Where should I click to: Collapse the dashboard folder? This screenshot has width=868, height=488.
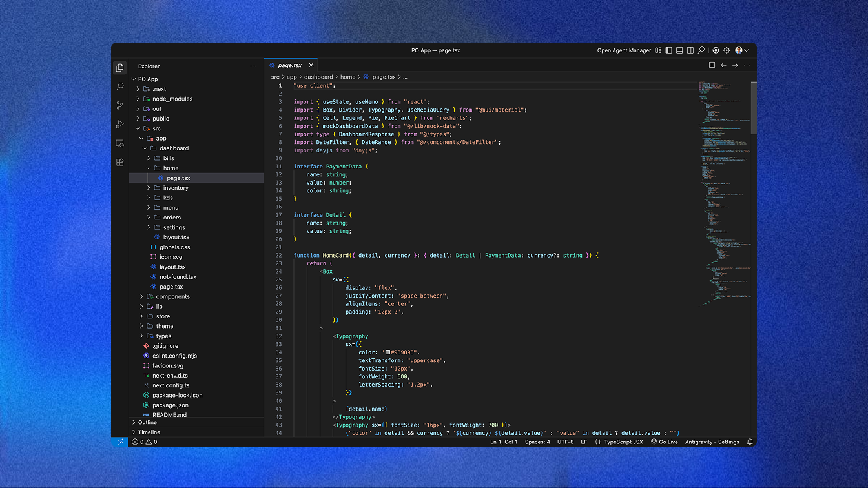click(x=196, y=148)
